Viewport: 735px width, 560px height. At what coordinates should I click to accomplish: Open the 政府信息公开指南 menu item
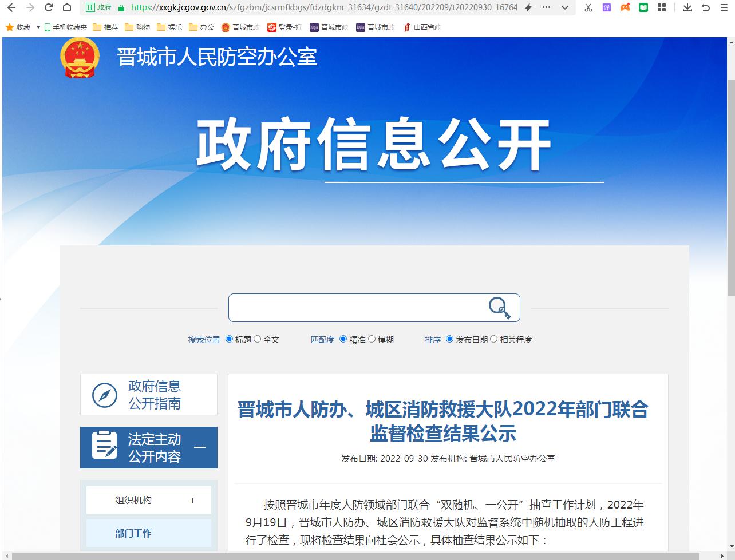pos(148,395)
